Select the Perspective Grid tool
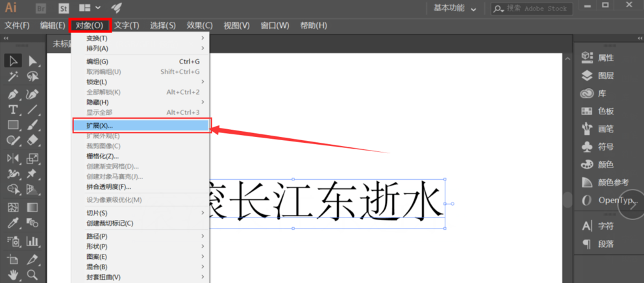The image size is (644, 283). pyautogui.click(x=32, y=190)
